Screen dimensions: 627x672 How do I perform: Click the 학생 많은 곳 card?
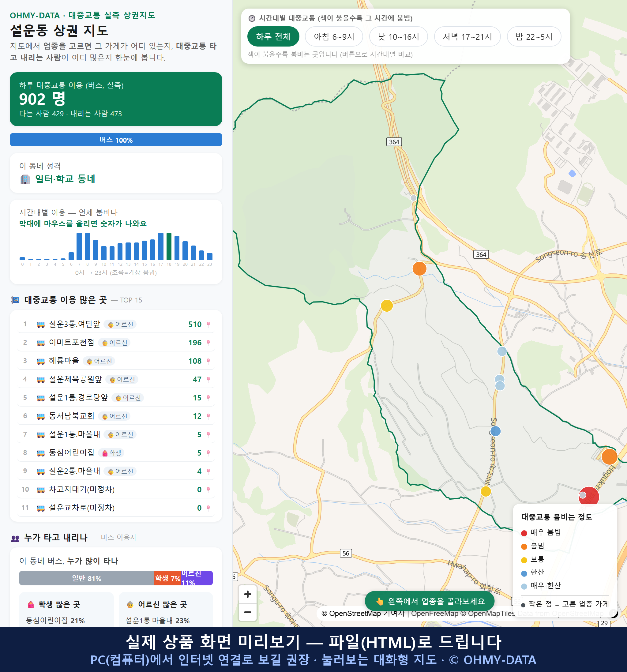(66, 610)
